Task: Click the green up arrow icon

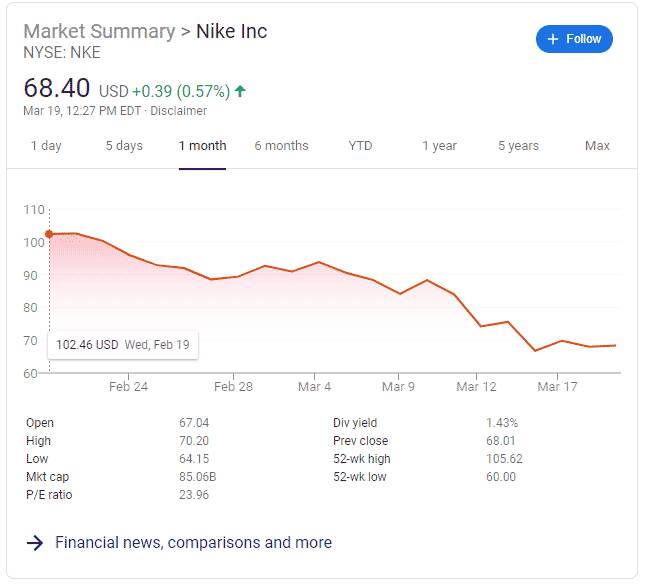Action: [240, 91]
